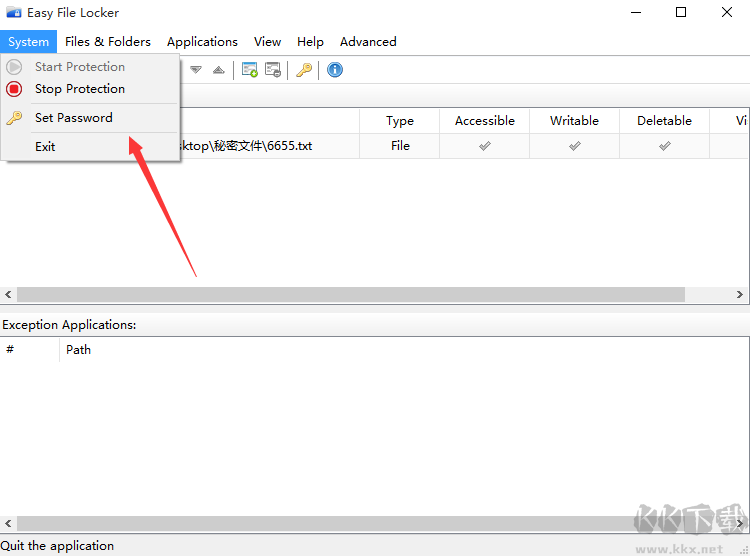Click the blue info About toolbar icon
The image size is (750, 556).
[x=335, y=70]
